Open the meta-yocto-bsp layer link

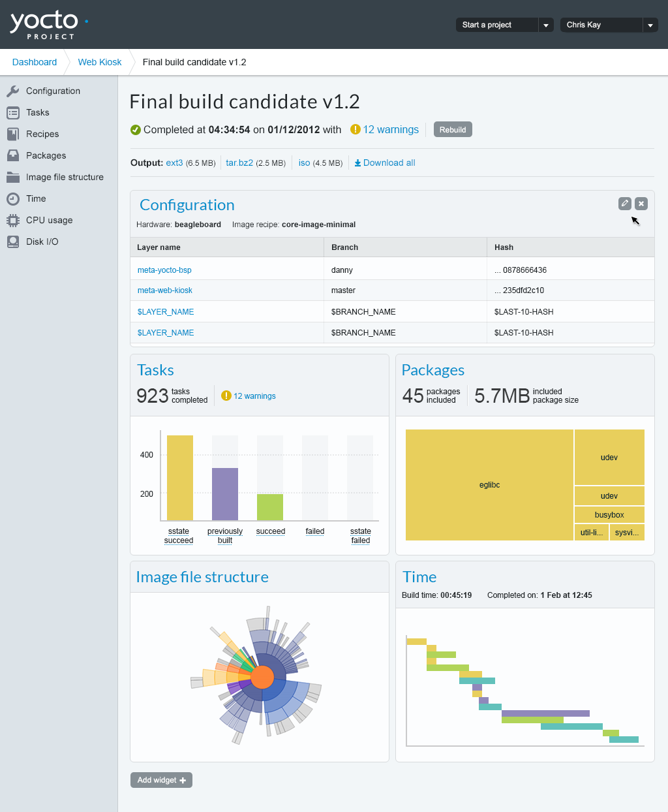pyautogui.click(x=164, y=270)
